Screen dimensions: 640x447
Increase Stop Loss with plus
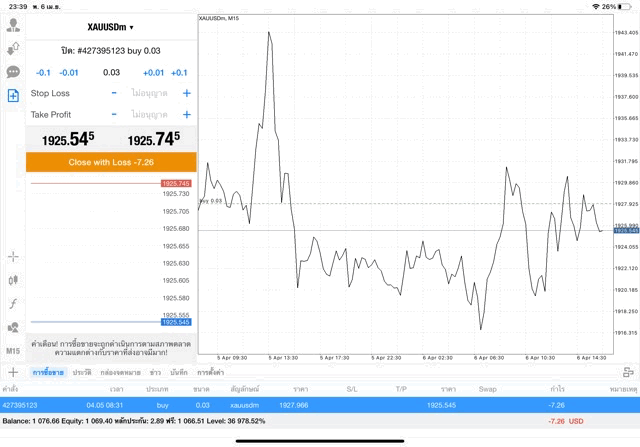coord(187,93)
